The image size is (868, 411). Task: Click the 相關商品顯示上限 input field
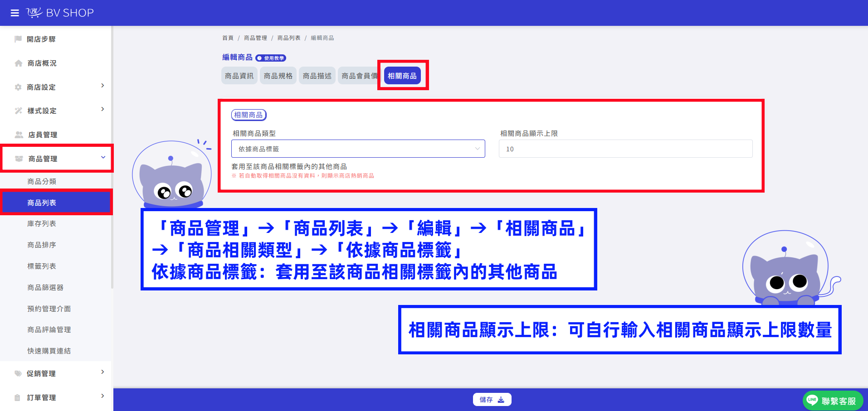tap(626, 149)
